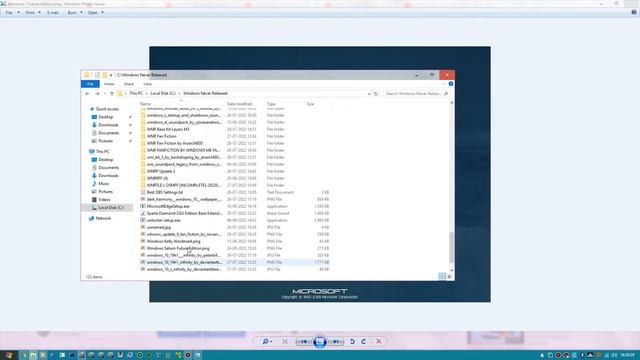Select Quick access in the navigation pane

(x=107, y=109)
